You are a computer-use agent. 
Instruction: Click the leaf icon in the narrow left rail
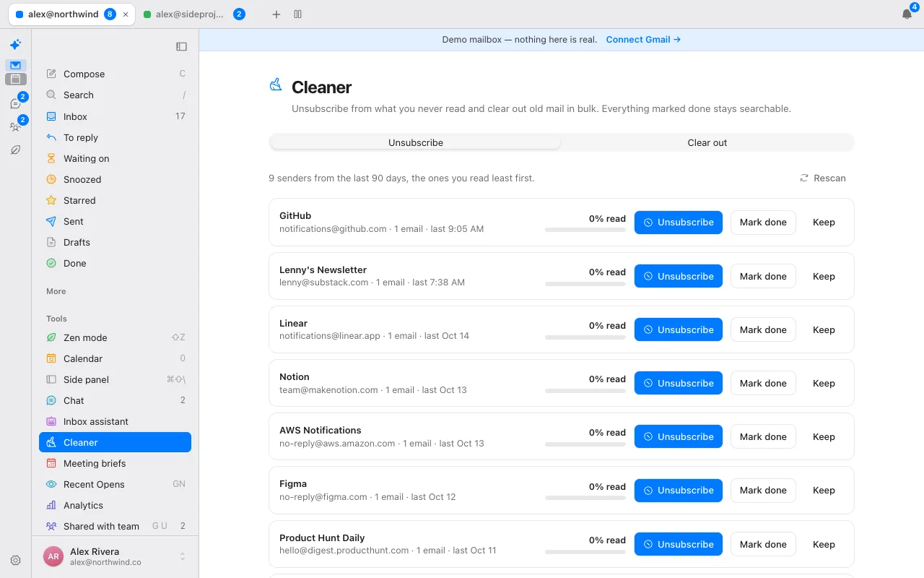pos(15,150)
